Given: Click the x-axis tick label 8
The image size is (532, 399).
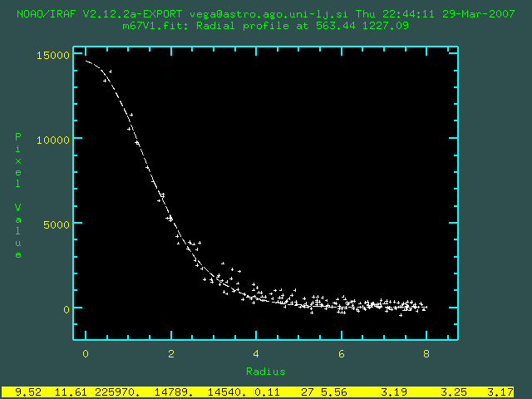Looking at the screenshot, I should click(426, 354).
